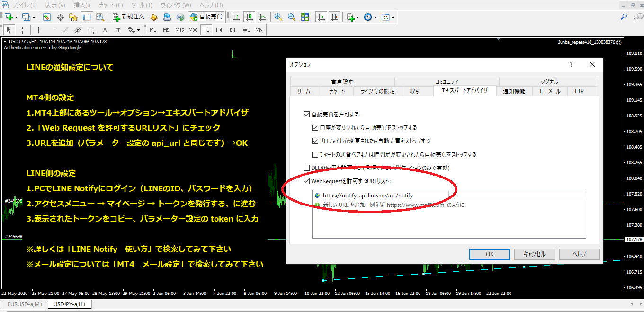Screen dimensions: 644x312
Task: Switch the timeframe to M1
Action: tap(153, 30)
